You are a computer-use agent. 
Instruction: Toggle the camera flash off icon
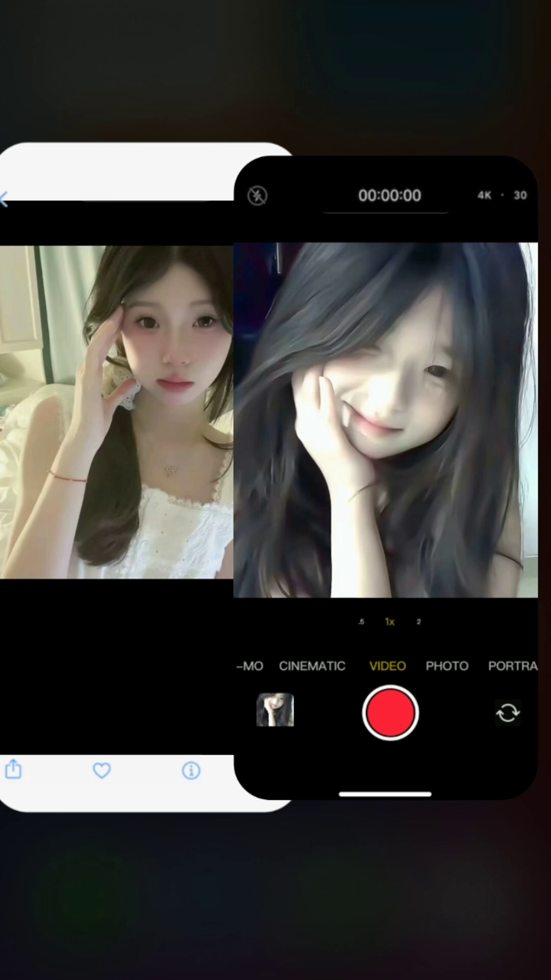(x=257, y=195)
